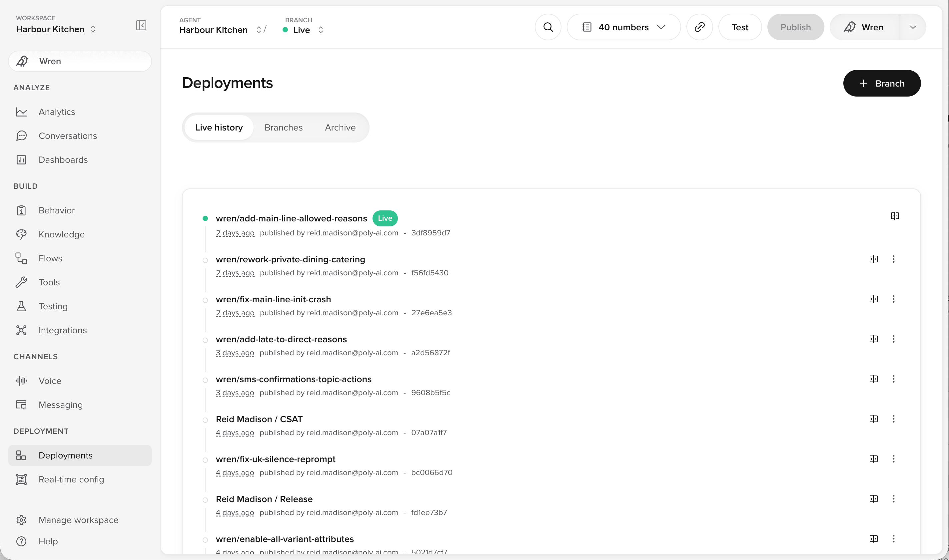Click compare icon for wren/fix-main-line-init-crash

[x=873, y=299]
